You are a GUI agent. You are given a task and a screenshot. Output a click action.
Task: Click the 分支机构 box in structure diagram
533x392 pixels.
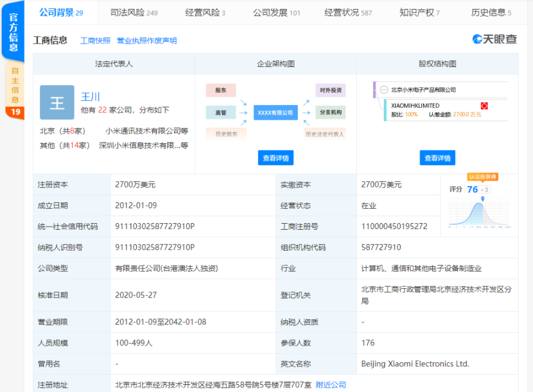(330, 112)
